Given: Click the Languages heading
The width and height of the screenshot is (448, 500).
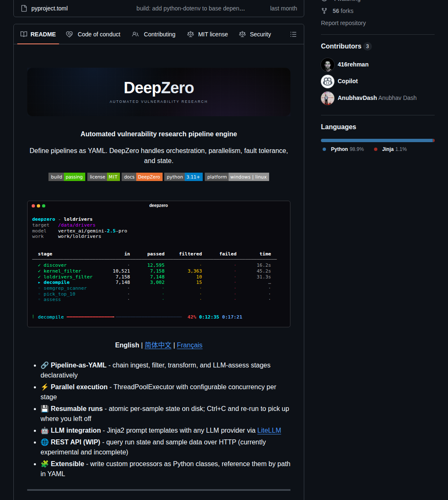Looking at the screenshot, I should (339, 127).
